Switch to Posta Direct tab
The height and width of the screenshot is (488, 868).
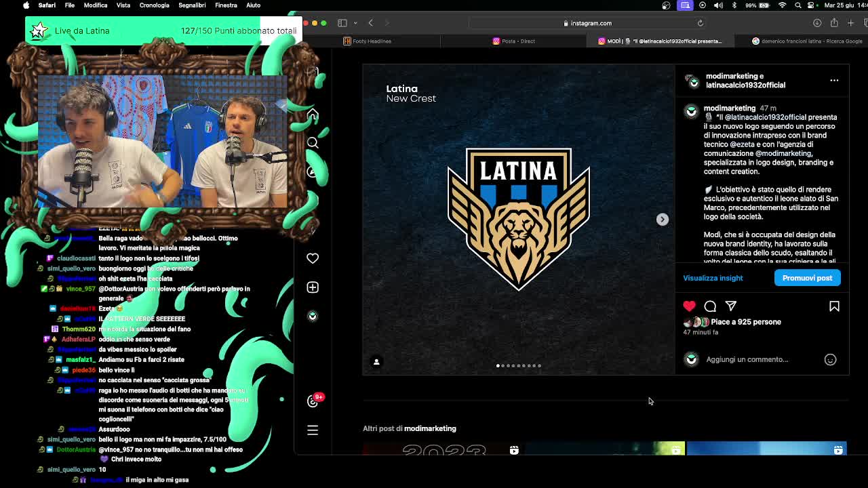point(514,41)
